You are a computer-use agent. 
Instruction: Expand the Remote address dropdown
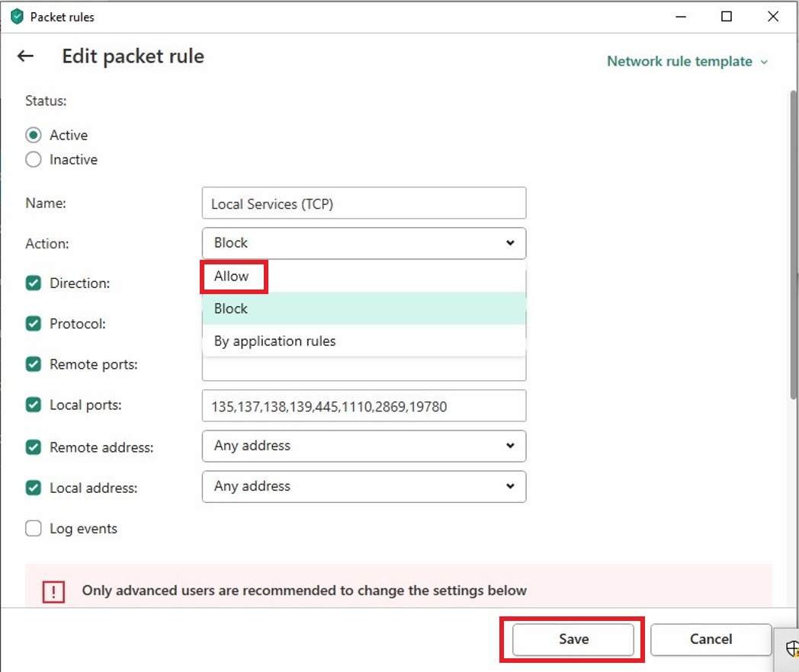click(364, 446)
